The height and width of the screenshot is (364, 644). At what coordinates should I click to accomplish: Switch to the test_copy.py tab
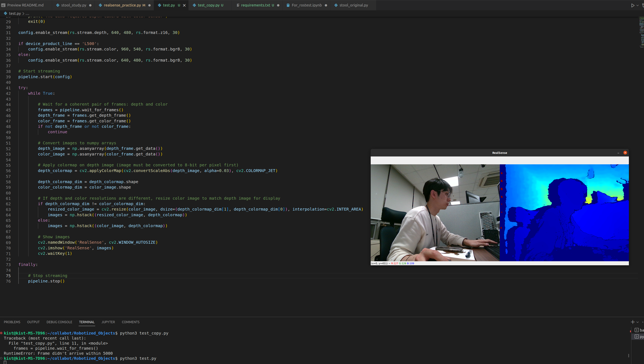(209, 5)
